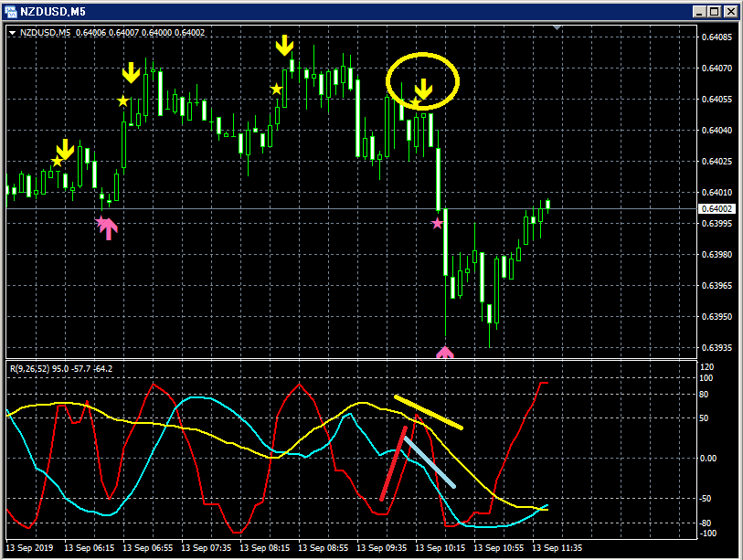This screenshot has height=560, width=743.
Task: Click the 0.63980 price scale label
Action: coord(716,254)
